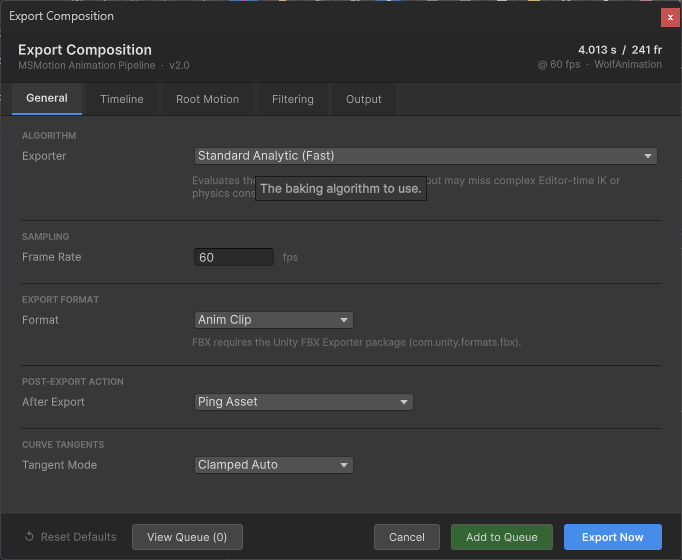
Task: Open View Queue (0)
Action: (x=187, y=537)
